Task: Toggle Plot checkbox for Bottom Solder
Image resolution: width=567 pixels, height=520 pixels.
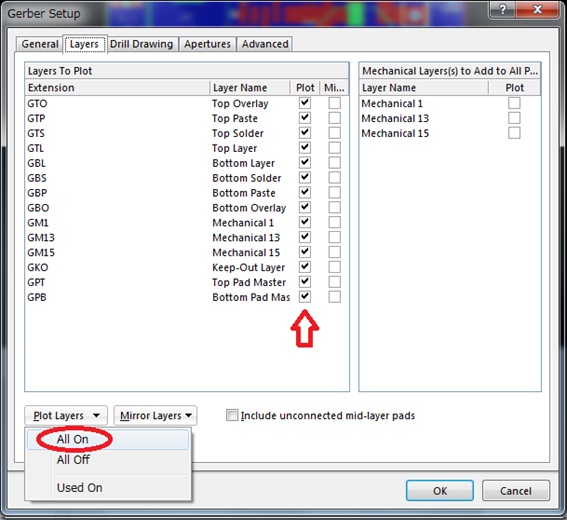Action: pos(305,178)
